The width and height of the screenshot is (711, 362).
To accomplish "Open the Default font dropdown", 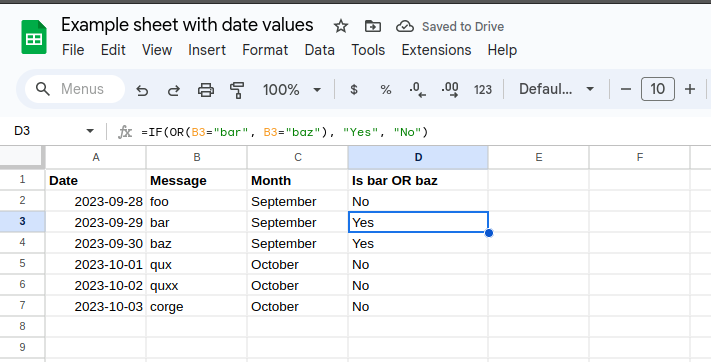I will pos(556,89).
